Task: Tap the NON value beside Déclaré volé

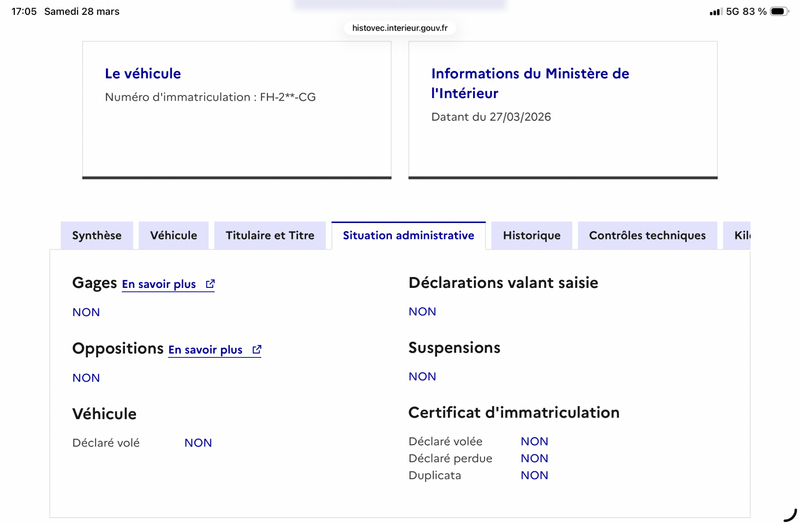Action: pos(198,443)
